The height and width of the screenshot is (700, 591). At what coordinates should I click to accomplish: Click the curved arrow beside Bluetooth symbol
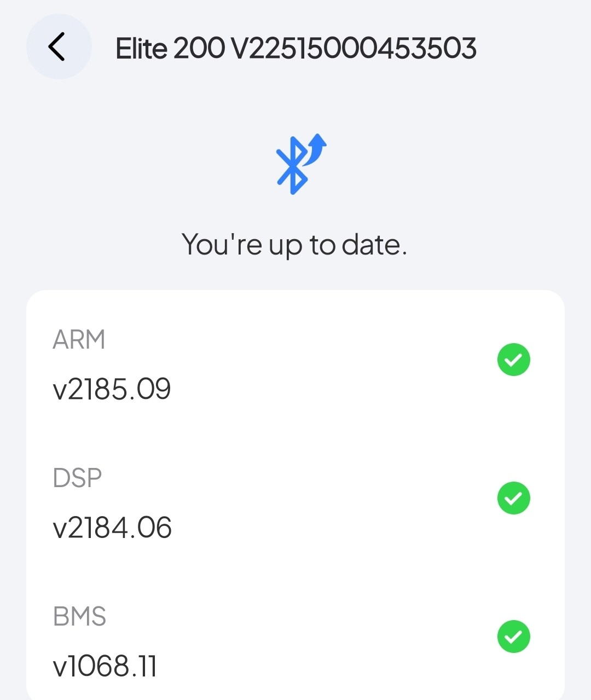click(x=317, y=148)
